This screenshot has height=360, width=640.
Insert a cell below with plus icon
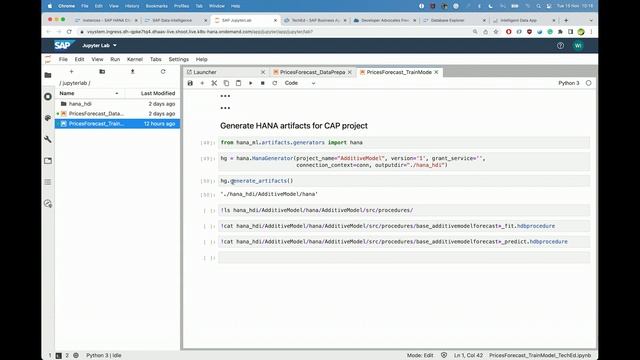pos(202,83)
